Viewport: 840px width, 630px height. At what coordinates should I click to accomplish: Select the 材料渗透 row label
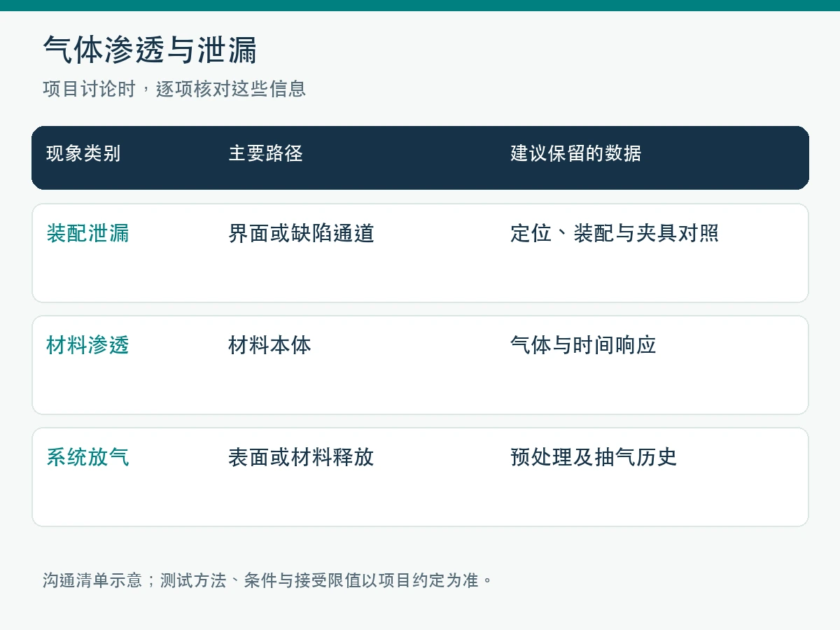click(87, 345)
